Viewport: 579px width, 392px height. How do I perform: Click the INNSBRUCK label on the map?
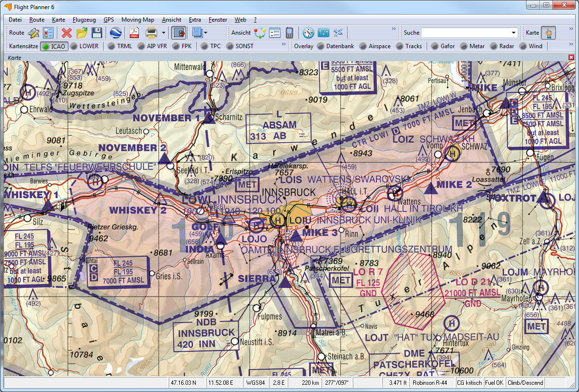tap(288, 192)
